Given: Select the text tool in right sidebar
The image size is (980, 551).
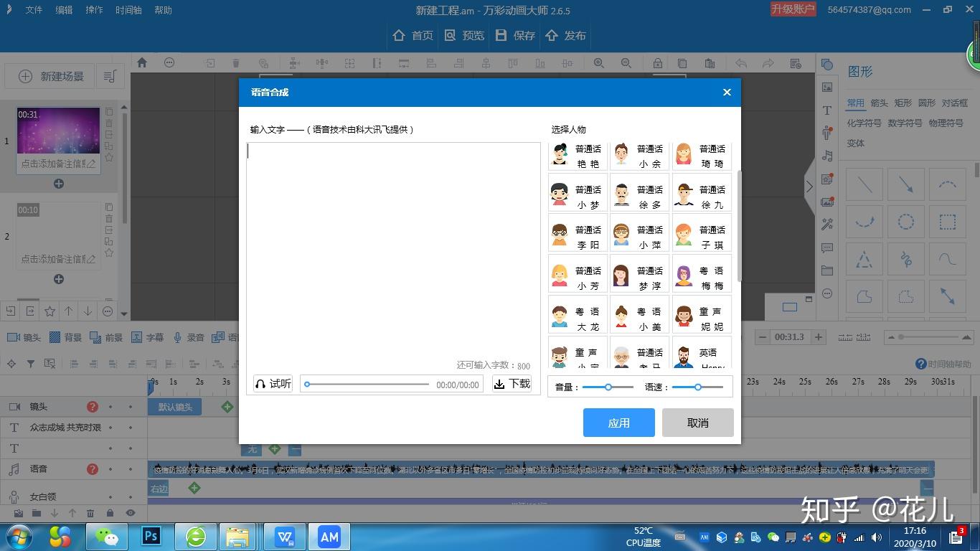Looking at the screenshot, I should click(827, 110).
